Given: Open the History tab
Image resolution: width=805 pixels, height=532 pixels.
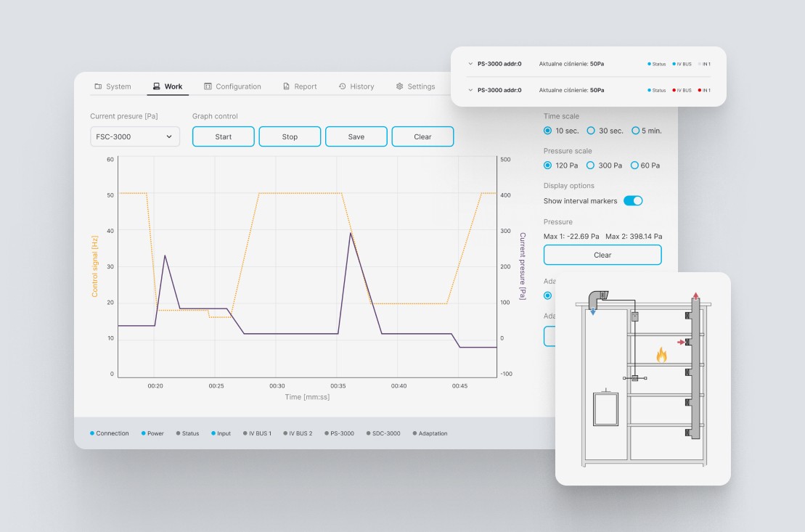Looking at the screenshot, I should [x=356, y=86].
